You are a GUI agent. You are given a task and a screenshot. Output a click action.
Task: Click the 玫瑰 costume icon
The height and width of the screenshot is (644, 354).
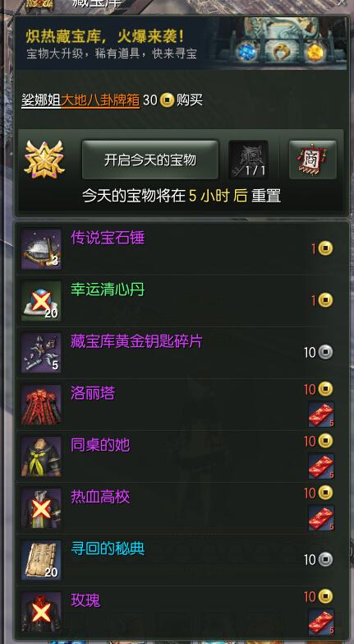point(41,612)
